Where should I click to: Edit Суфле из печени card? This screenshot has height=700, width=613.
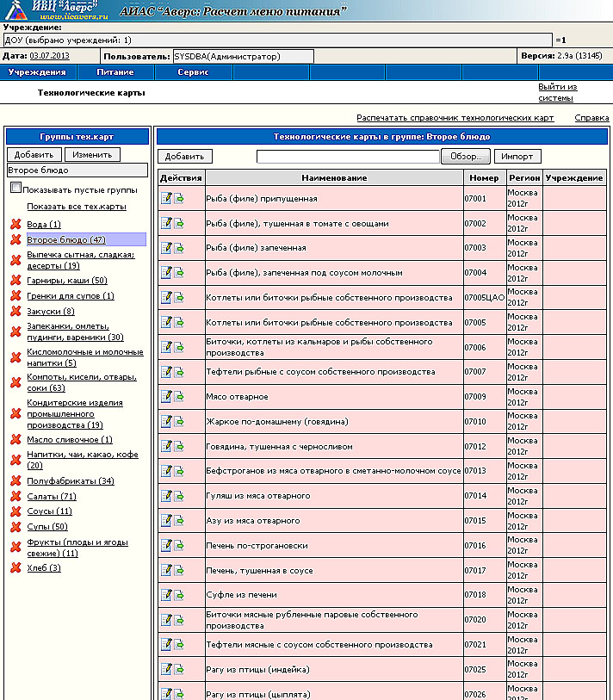[166, 595]
